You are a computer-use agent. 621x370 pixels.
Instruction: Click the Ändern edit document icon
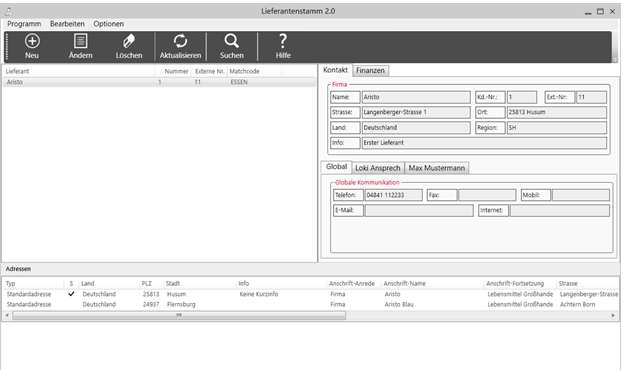pos(80,41)
